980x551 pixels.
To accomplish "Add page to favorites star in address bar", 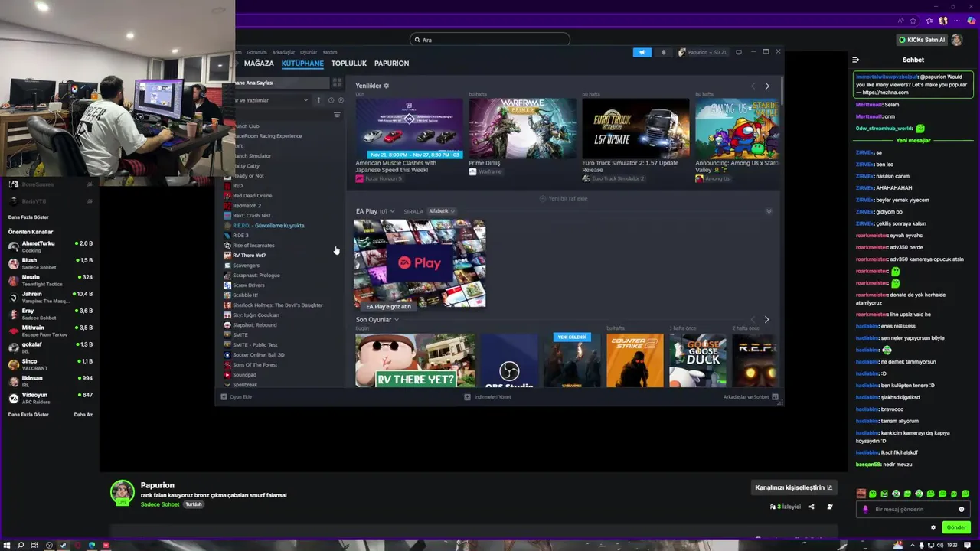I will (x=913, y=21).
